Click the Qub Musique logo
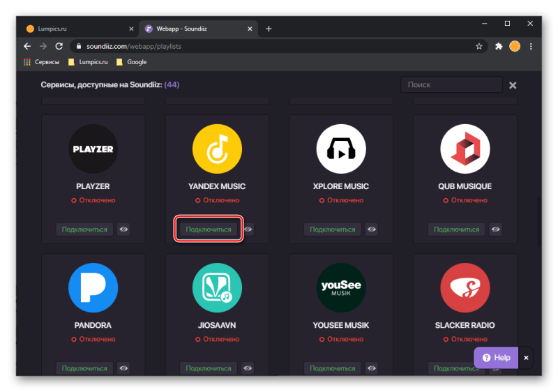 point(465,149)
